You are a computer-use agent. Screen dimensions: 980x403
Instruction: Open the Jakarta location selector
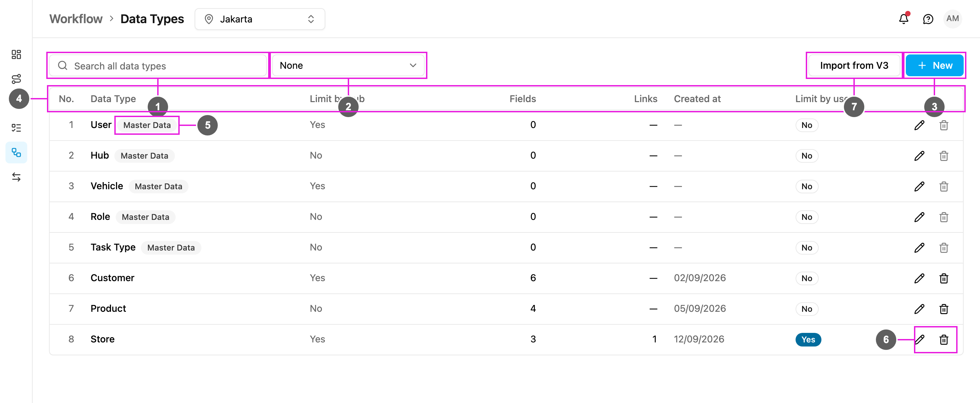click(260, 19)
